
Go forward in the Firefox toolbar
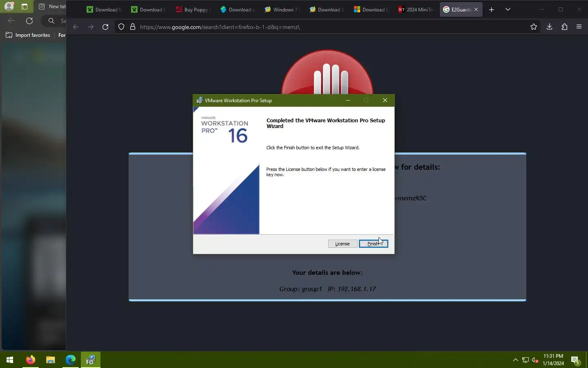point(91,27)
